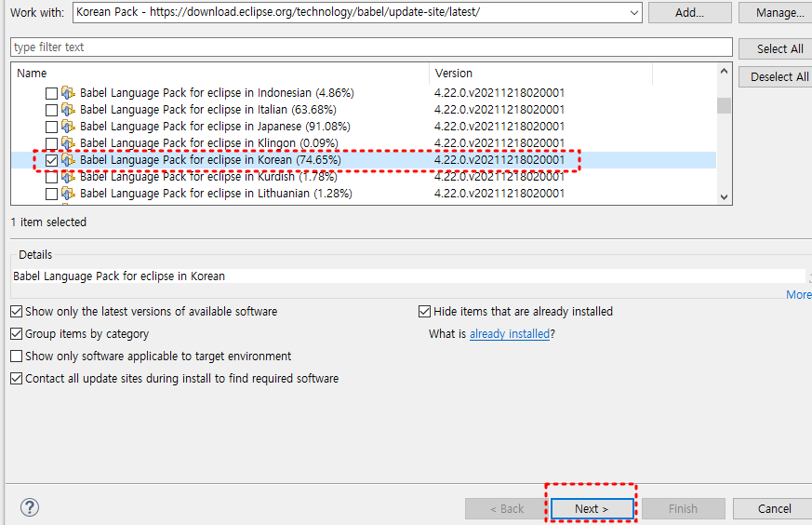
Task: Click the Name column header
Action: [x=220, y=74]
